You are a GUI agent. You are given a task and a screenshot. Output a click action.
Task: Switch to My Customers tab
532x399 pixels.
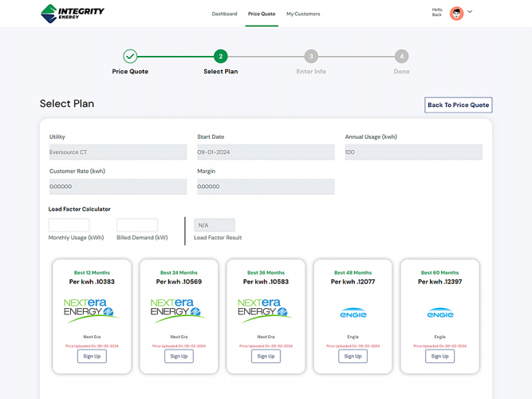[x=303, y=14]
